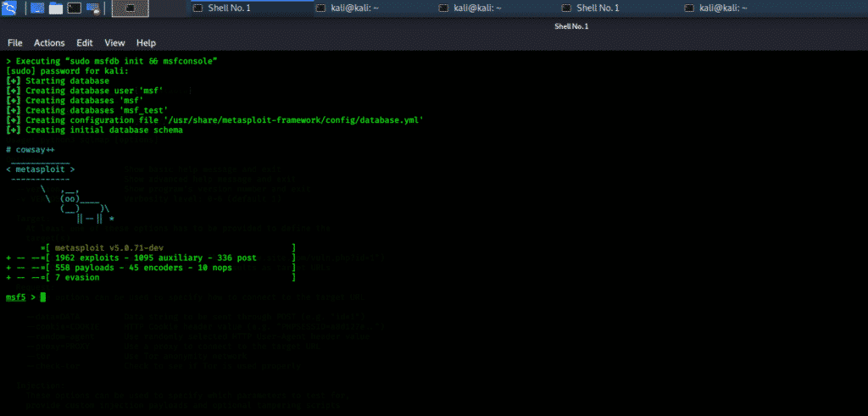
Task: Click 'Creating initial database schema' line
Action: point(94,130)
